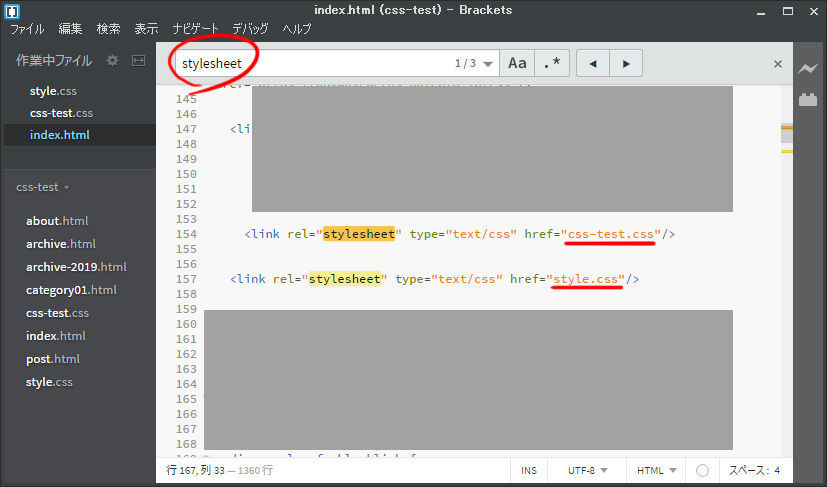The width and height of the screenshot is (827, 487).
Task: Open the 検索 menu
Action: (x=108, y=28)
